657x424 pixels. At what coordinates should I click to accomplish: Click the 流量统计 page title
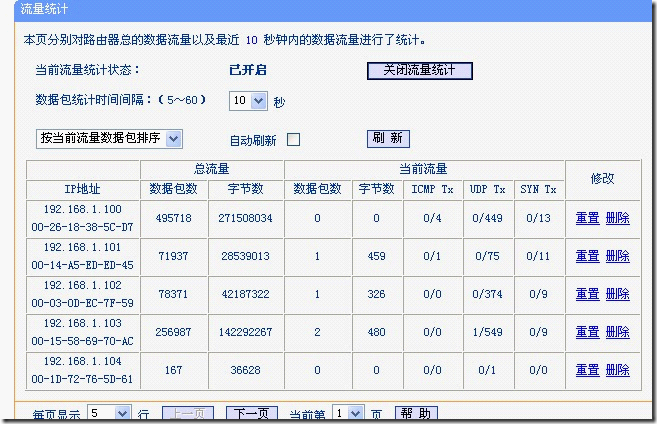[x=44, y=9]
